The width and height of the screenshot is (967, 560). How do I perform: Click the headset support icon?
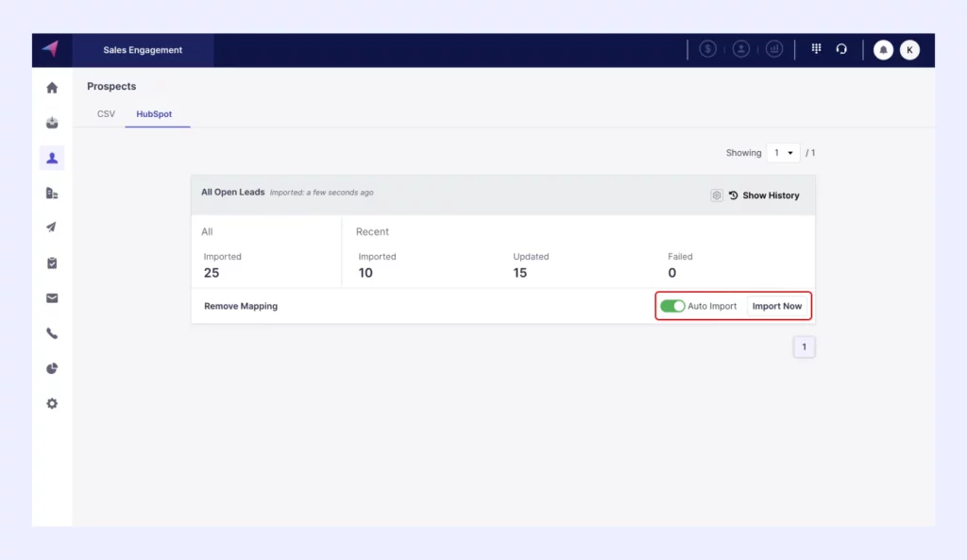841,49
